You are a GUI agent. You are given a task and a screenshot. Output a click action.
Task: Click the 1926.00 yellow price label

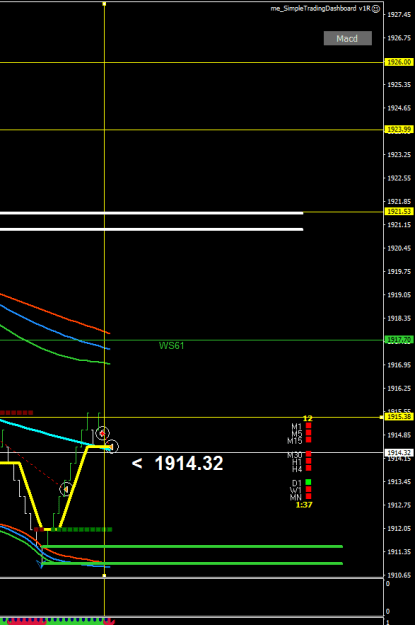tap(399, 62)
